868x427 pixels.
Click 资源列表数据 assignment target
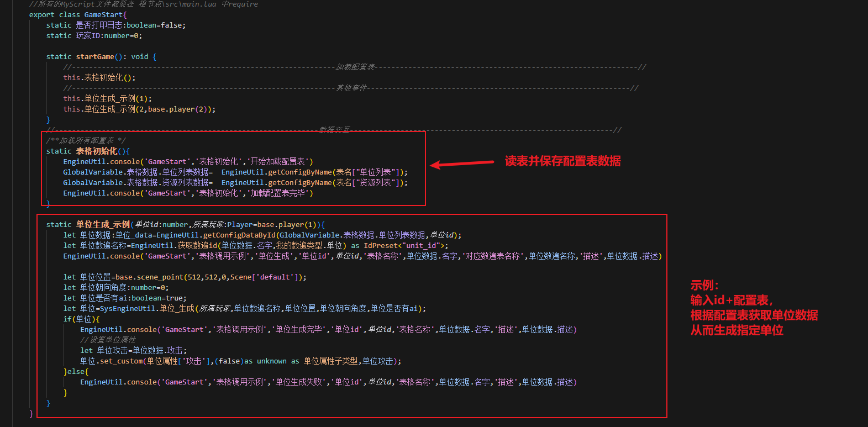coord(185,183)
